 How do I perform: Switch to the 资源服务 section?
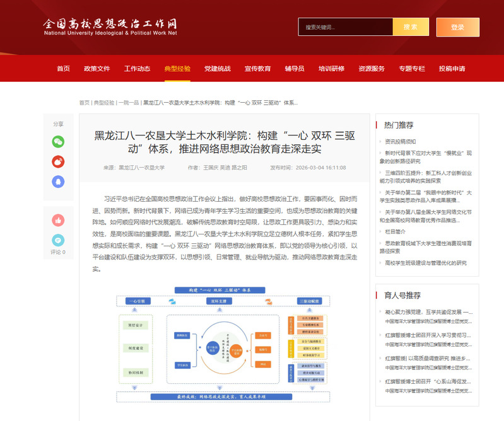click(372, 69)
